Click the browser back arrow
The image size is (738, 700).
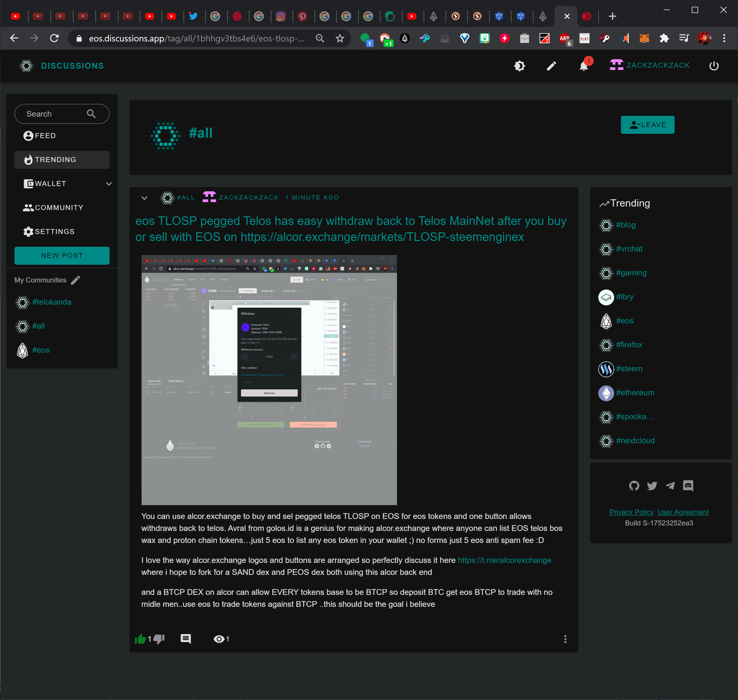tap(14, 38)
